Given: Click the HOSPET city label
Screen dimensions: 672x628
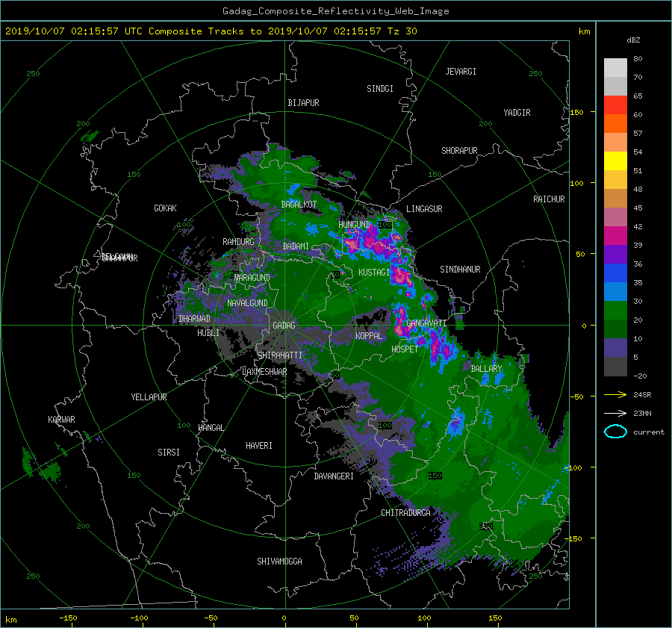Looking at the screenshot, I should click(405, 349).
